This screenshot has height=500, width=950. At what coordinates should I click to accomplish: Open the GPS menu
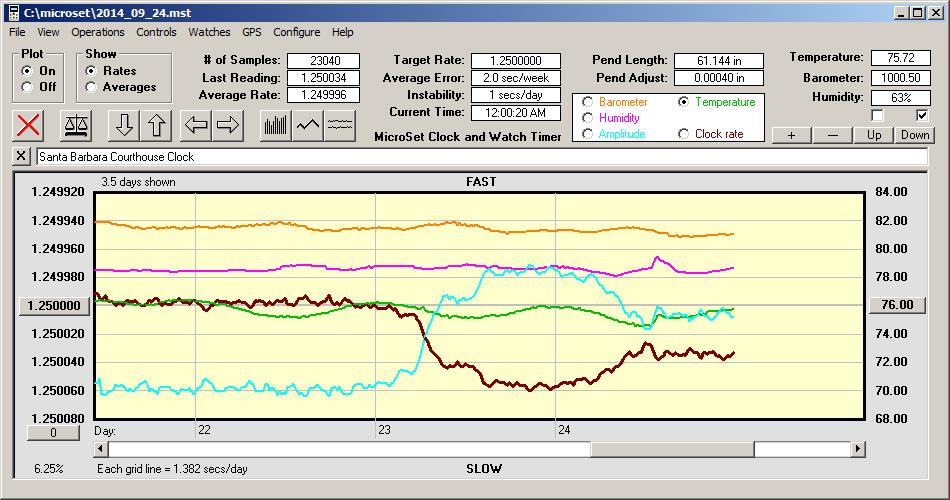point(251,32)
